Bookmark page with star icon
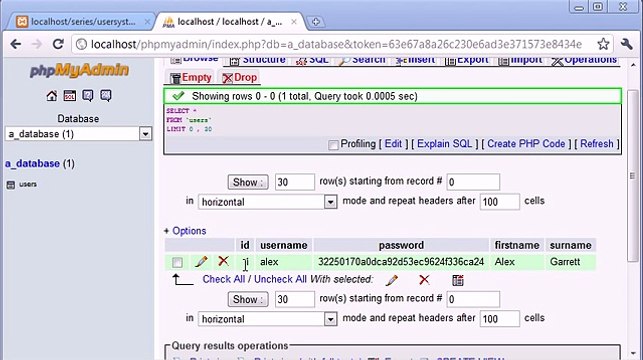The width and height of the screenshot is (643, 360). coord(603,44)
